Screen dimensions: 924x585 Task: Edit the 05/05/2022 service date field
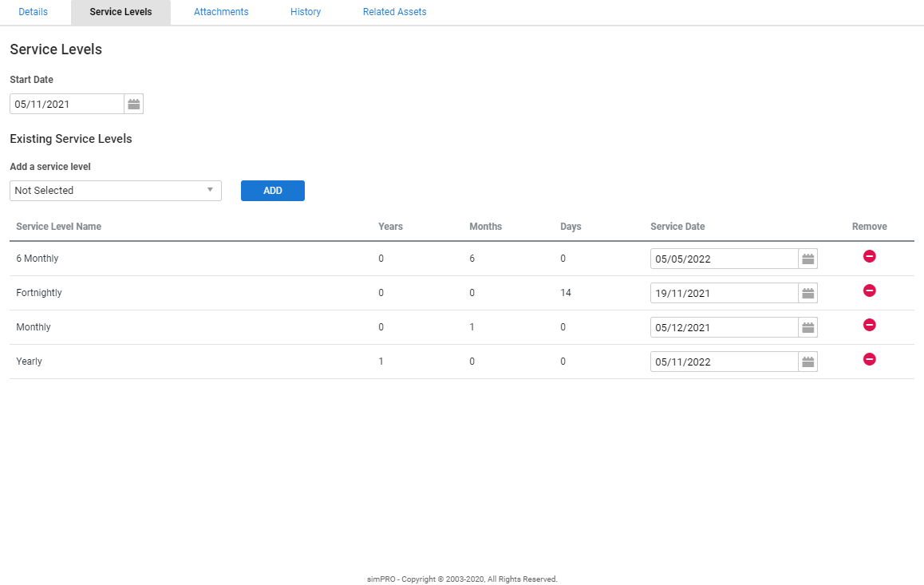725,259
